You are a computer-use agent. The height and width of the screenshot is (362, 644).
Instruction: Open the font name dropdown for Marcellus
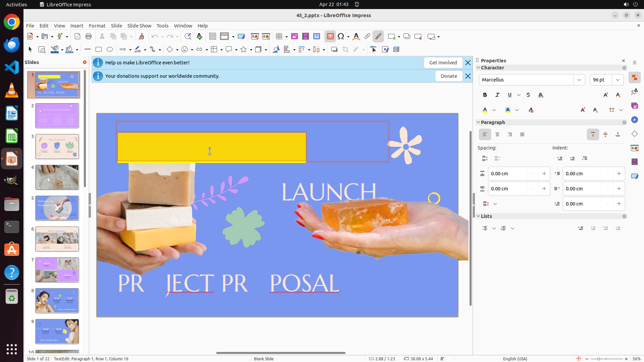[579, 80]
